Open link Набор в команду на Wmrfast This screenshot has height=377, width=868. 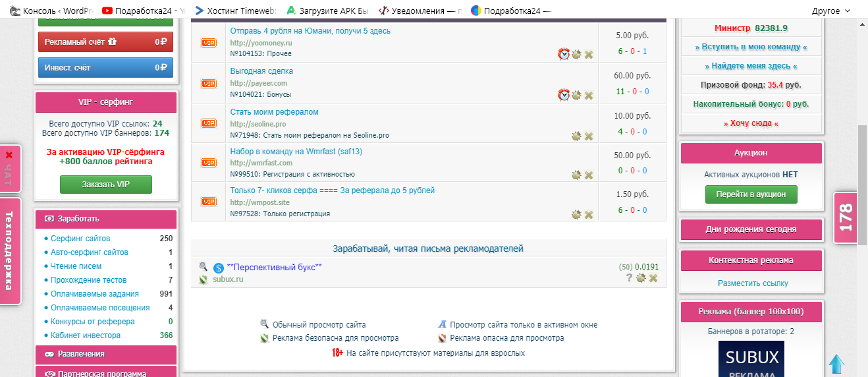296,151
